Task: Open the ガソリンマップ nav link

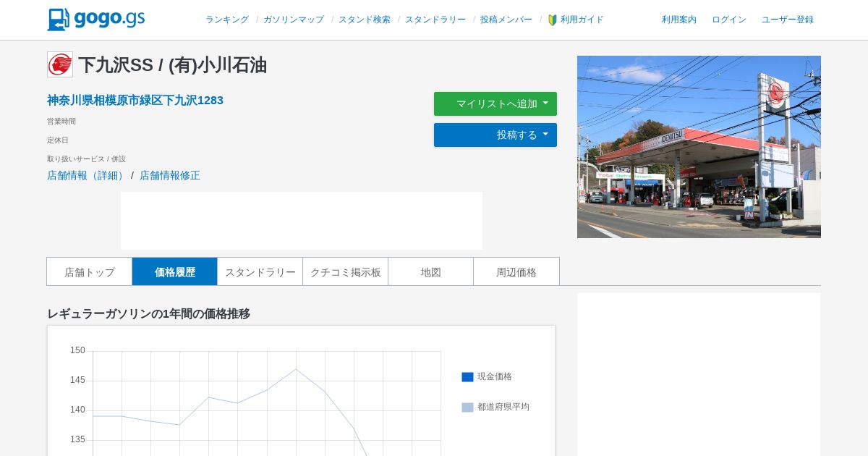Action: pos(294,20)
